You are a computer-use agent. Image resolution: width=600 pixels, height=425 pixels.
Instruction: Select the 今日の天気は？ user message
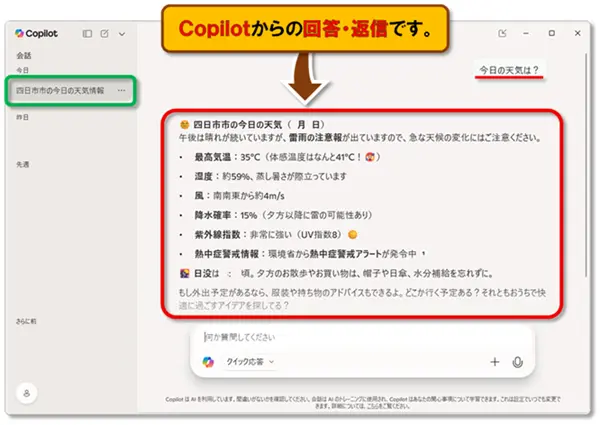click(509, 70)
